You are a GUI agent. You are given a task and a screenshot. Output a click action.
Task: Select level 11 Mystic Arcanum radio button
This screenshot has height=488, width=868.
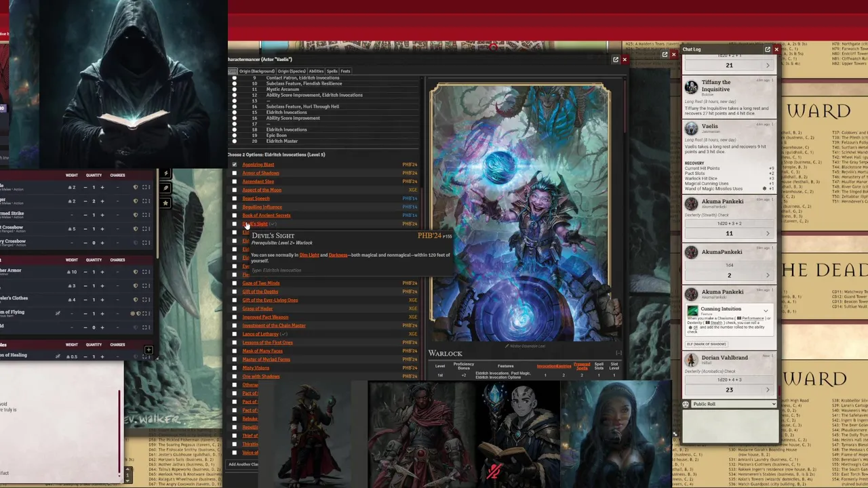(x=235, y=89)
